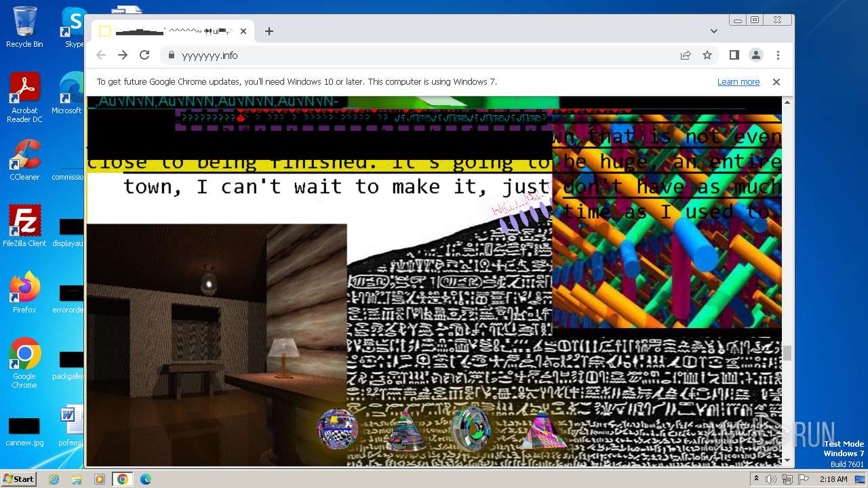Click the forward navigation arrow
The height and width of the screenshot is (488, 868).
coord(123,55)
